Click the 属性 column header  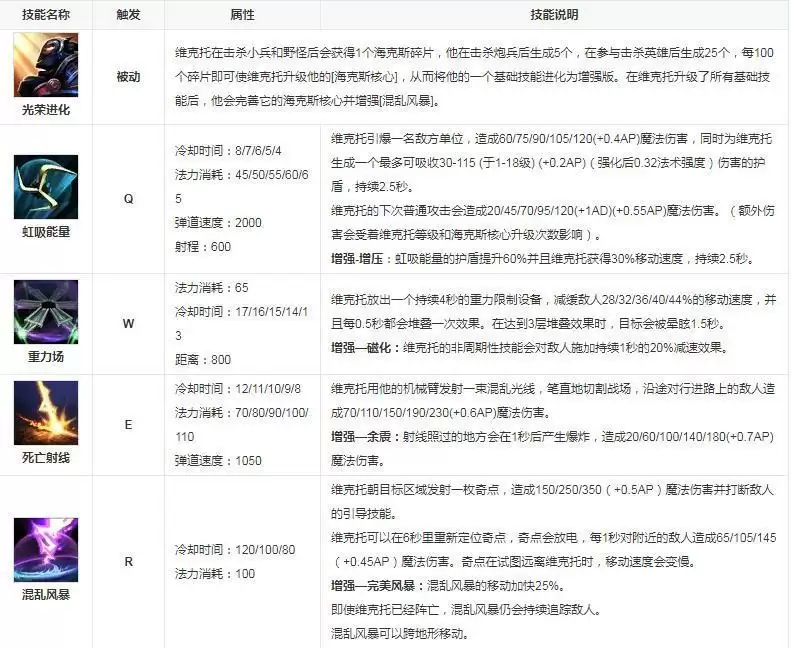242,14
